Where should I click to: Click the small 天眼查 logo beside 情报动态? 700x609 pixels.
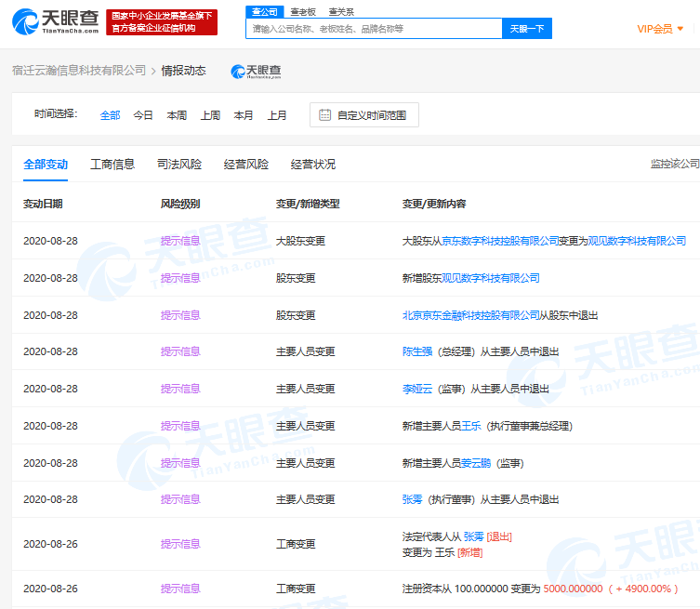(x=256, y=71)
